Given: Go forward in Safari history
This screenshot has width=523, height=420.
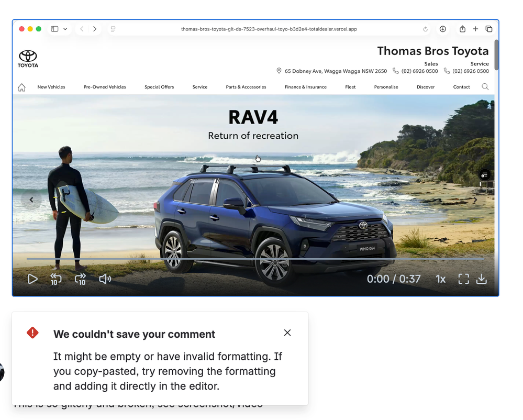Looking at the screenshot, I should (95, 29).
